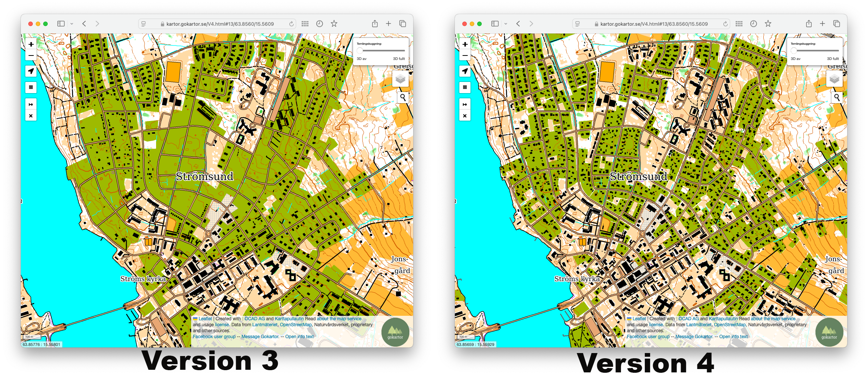Viewport: 868px width, 375px height.
Task: Click Terrängskuggning slider track in Version 3 map
Action: [x=381, y=51]
